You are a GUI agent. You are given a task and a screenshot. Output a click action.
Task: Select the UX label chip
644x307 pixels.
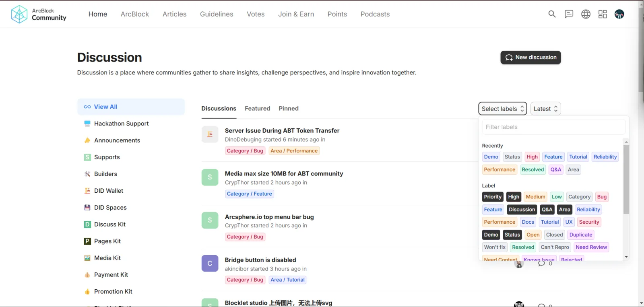coord(569,222)
